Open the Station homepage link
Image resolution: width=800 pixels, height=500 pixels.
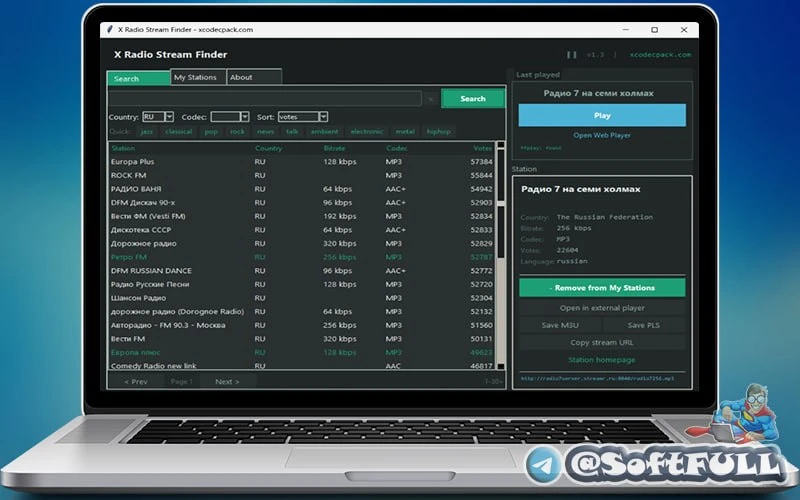[602, 360]
